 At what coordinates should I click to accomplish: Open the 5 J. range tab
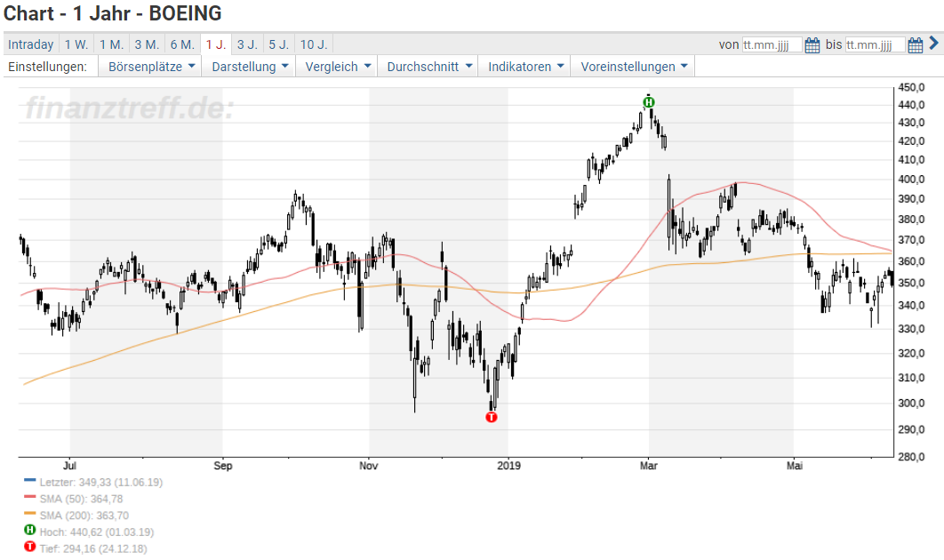pos(279,44)
